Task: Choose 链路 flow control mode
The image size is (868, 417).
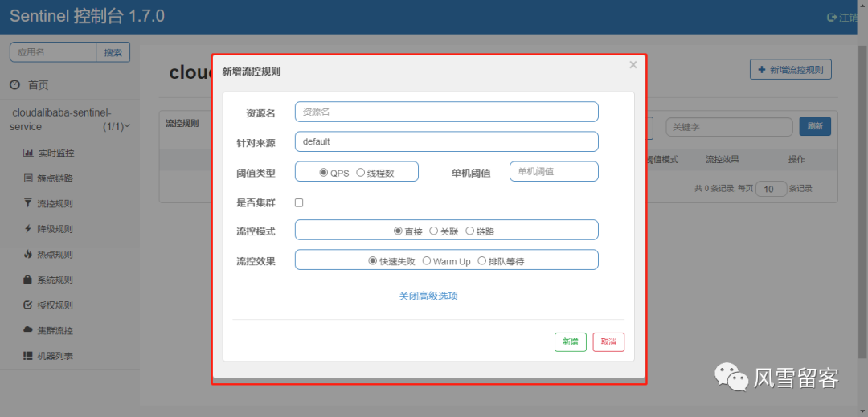Action: point(470,231)
